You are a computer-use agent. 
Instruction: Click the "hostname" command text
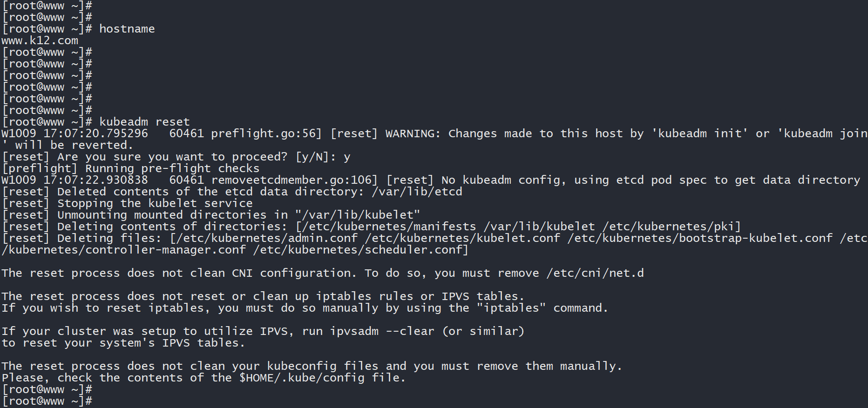click(127, 29)
